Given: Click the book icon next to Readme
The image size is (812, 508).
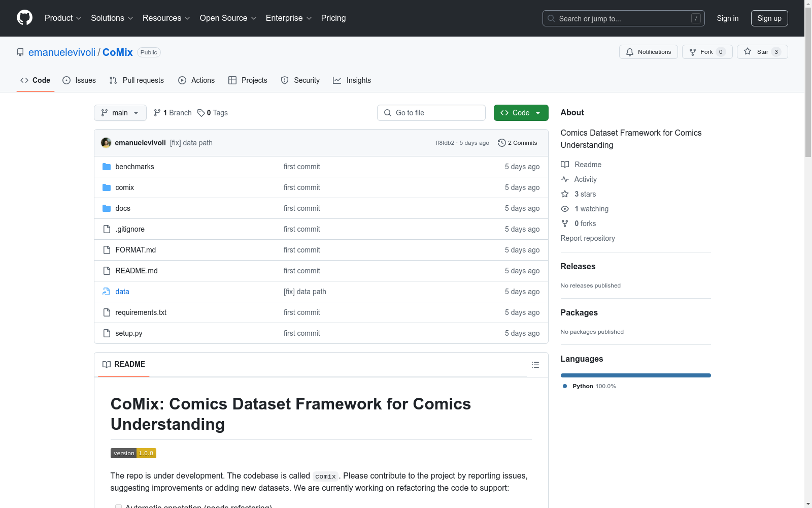Looking at the screenshot, I should (565, 165).
